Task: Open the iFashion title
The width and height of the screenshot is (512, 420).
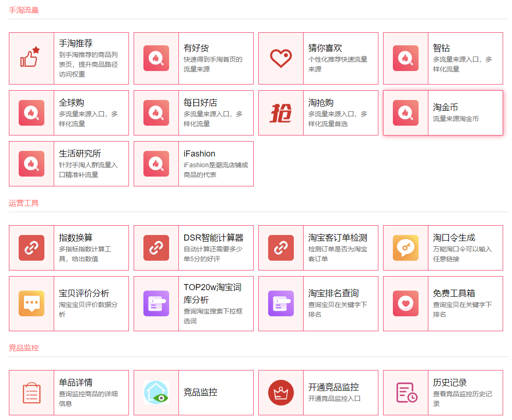Action: [199, 154]
